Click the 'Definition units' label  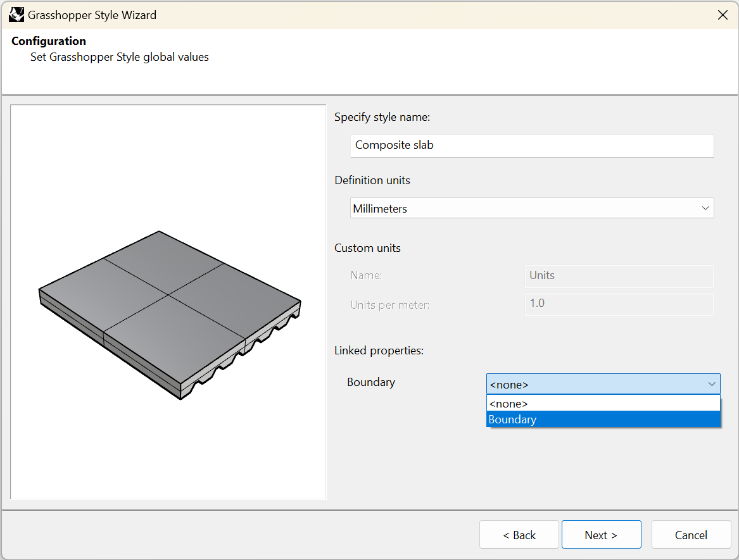(372, 180)
